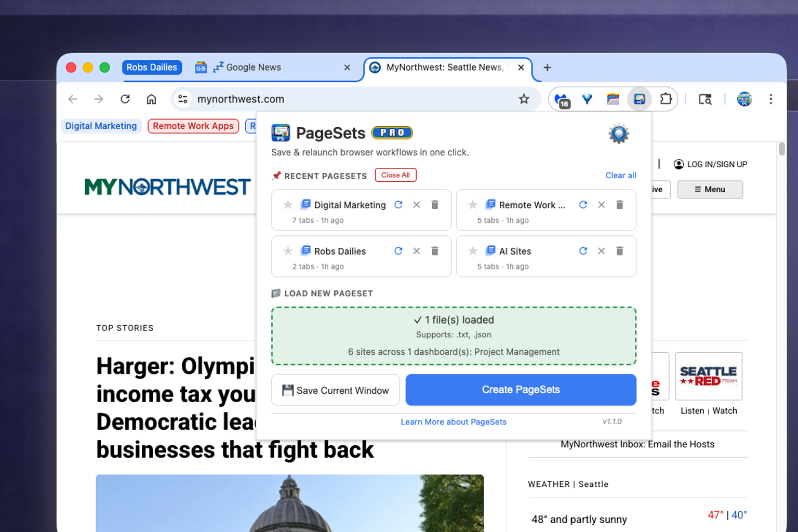Open the tab search side panel icon
This screenshot has width=798, height=532.
click(x=705, y=99)
